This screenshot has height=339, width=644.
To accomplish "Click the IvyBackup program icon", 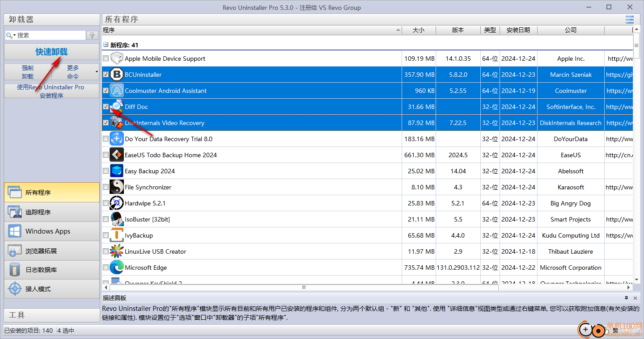I will tap(117, 235).
